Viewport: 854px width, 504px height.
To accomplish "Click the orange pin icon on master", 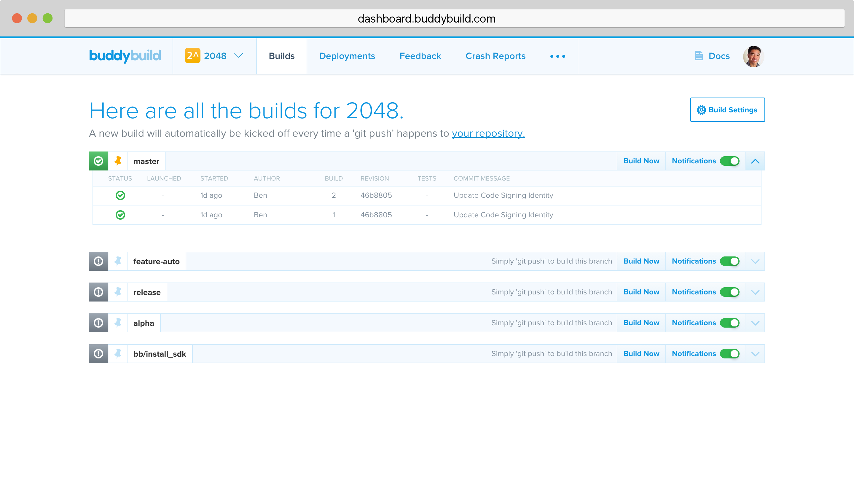I will (x=118, y=161).
